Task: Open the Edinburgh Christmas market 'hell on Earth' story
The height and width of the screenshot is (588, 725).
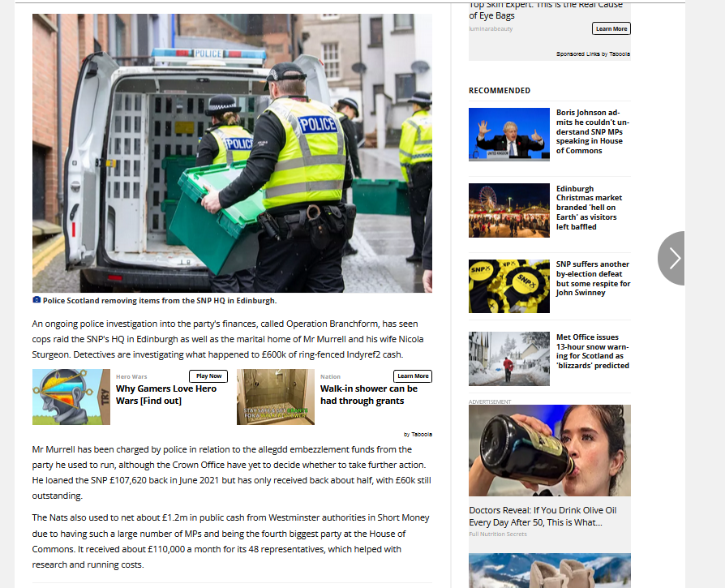Action: 589,208
